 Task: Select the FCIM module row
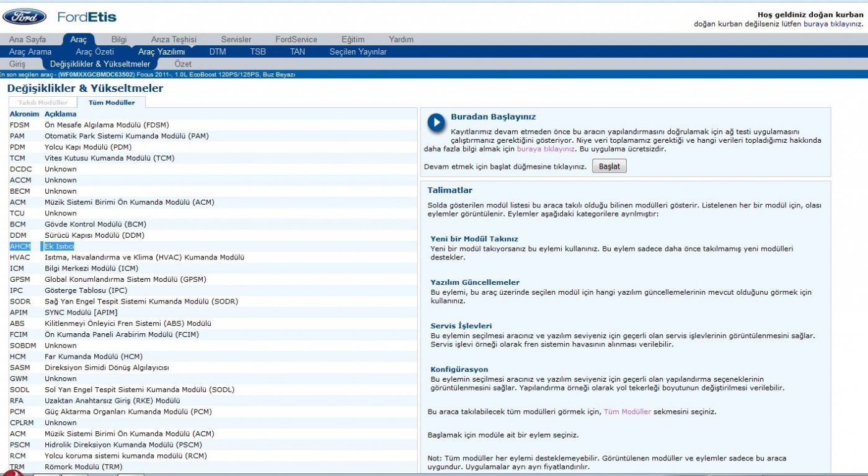(x=213, y=335)
